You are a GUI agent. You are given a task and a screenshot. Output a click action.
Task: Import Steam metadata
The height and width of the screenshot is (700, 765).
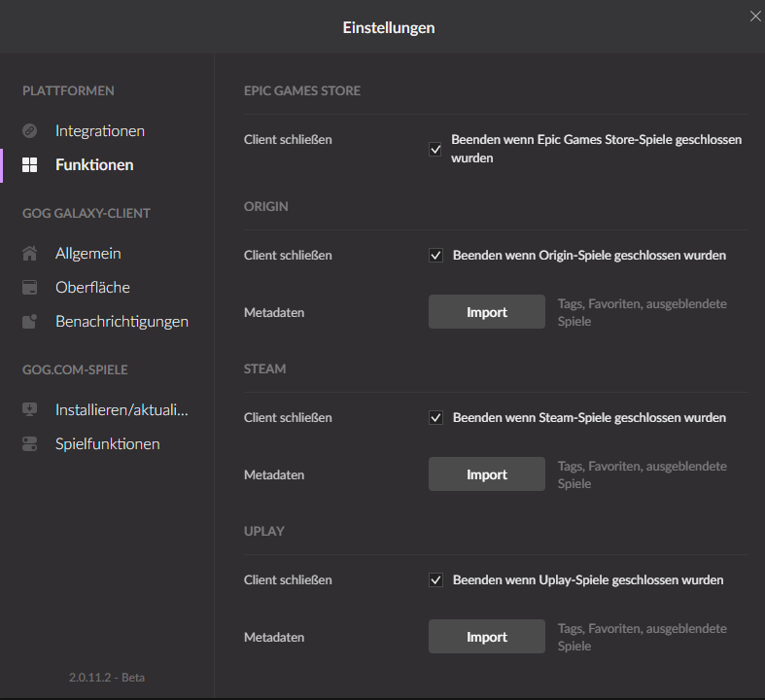(x=487, y=474)
